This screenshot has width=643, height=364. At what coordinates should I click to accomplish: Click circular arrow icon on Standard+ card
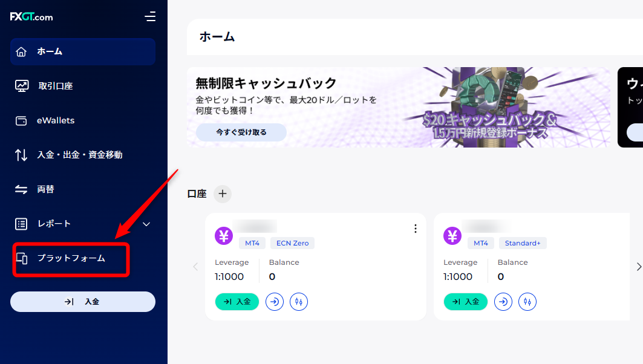503,302
